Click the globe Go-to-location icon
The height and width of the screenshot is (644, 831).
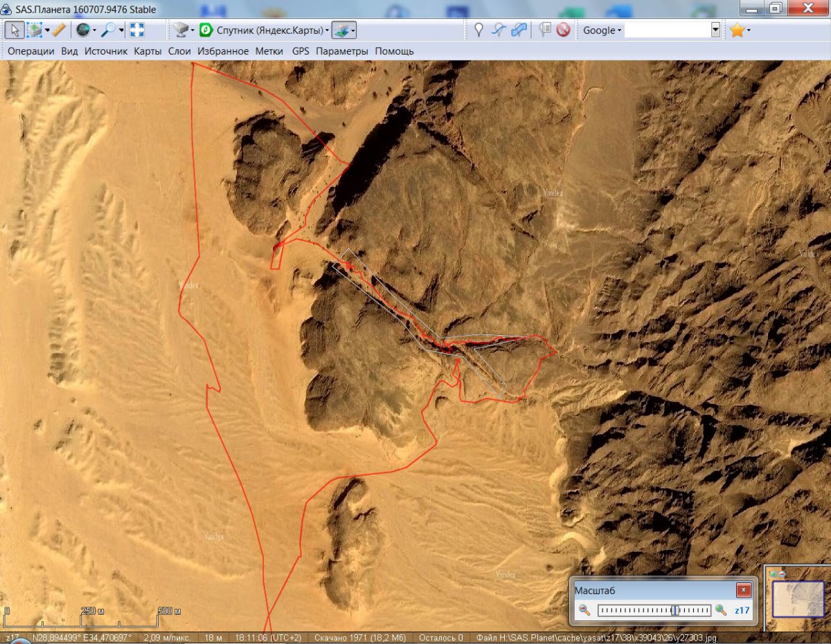(x=82, y=30)
